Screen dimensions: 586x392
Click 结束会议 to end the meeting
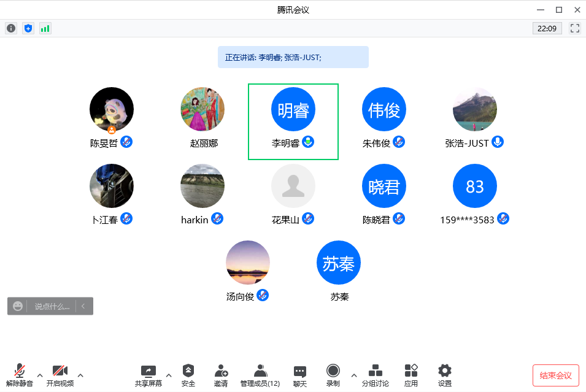click(555, 375)
